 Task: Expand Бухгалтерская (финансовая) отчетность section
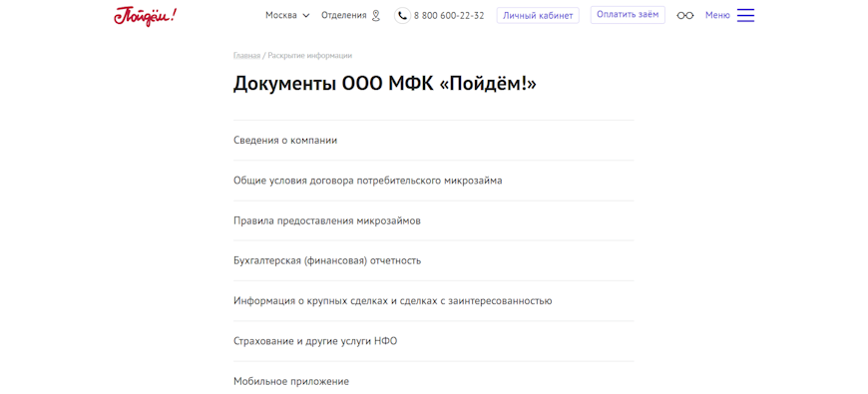pos(433,260)
